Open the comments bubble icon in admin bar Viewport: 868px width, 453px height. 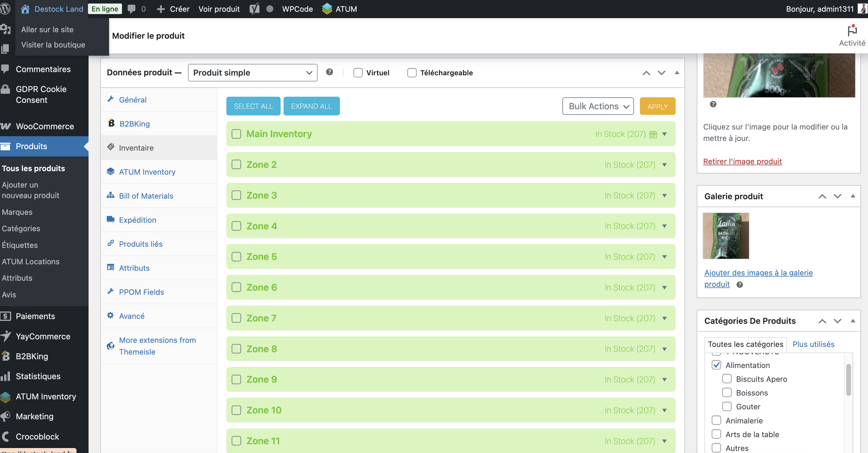132,9
